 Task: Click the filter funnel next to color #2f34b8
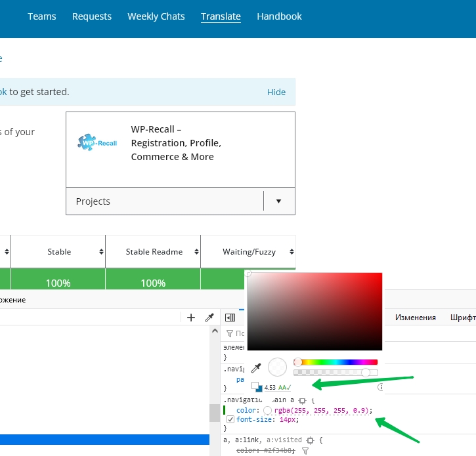coord(305,451)
